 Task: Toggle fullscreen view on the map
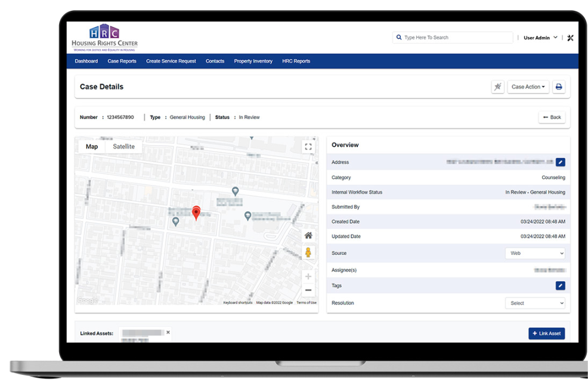[x=308, y=147]
